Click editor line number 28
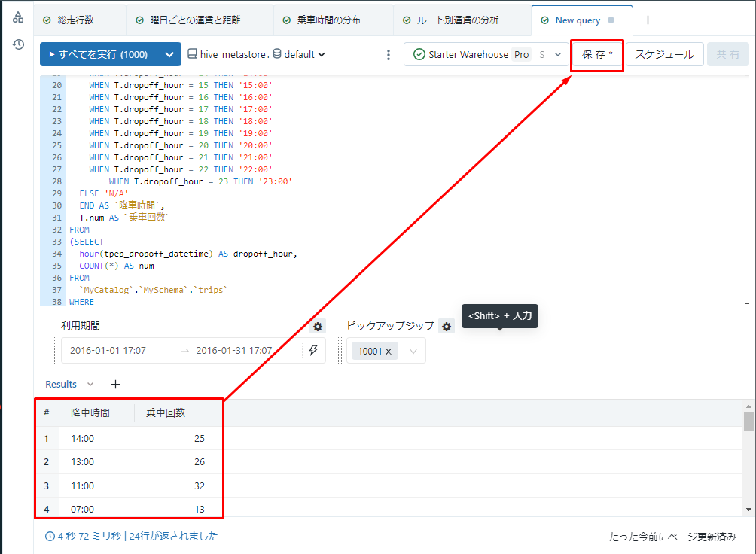This screenshot has height=554, width=756. pos(57,181)
